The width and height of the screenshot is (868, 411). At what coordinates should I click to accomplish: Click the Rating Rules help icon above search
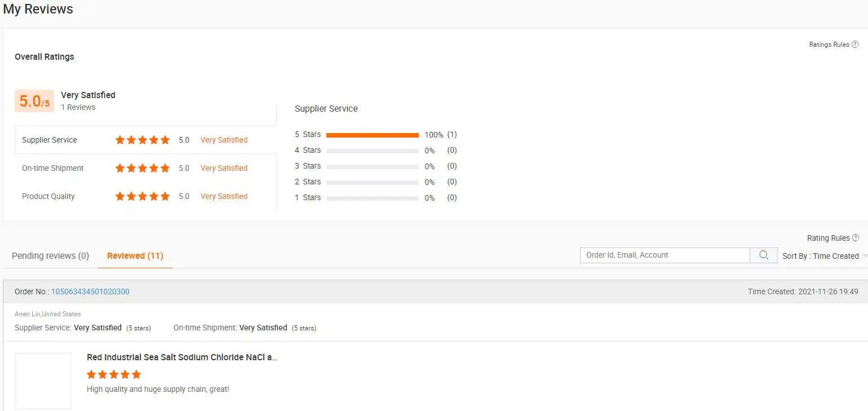(x=856, y=238)
